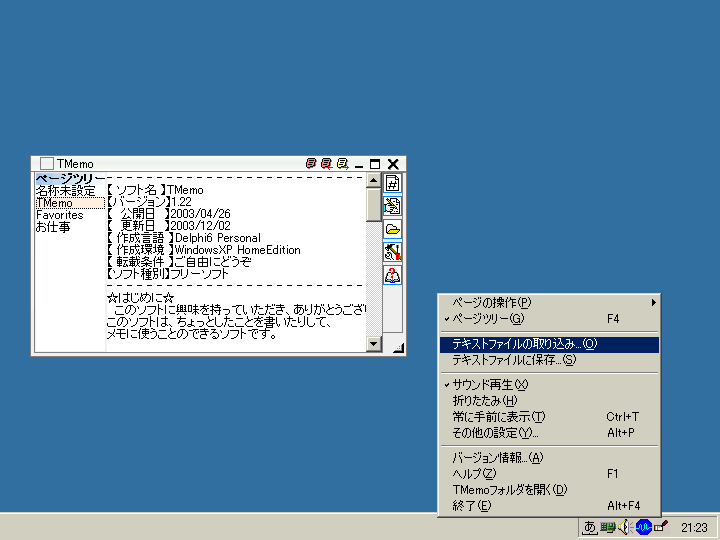
Task: Choose テキストファイルに保存 menu entry
Action: point(550,360)
